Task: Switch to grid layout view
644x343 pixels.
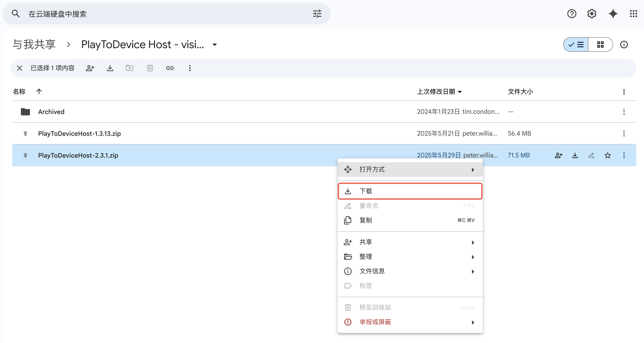Action: coord(600,45)
